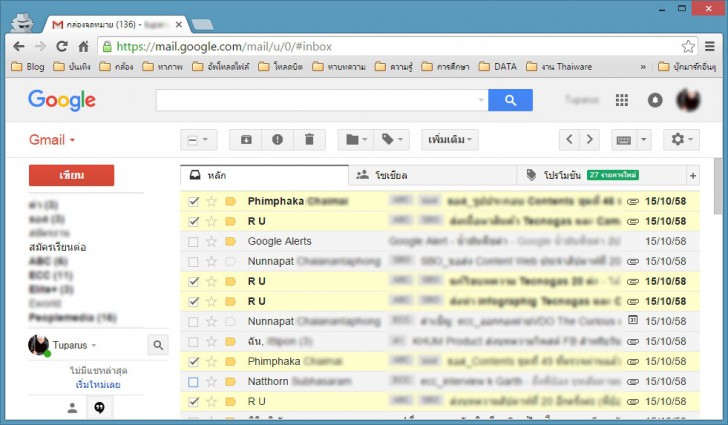This screenshot has height=425, width=728.
Task: Bookmark this page with the star icon
Action: (688, 46)
